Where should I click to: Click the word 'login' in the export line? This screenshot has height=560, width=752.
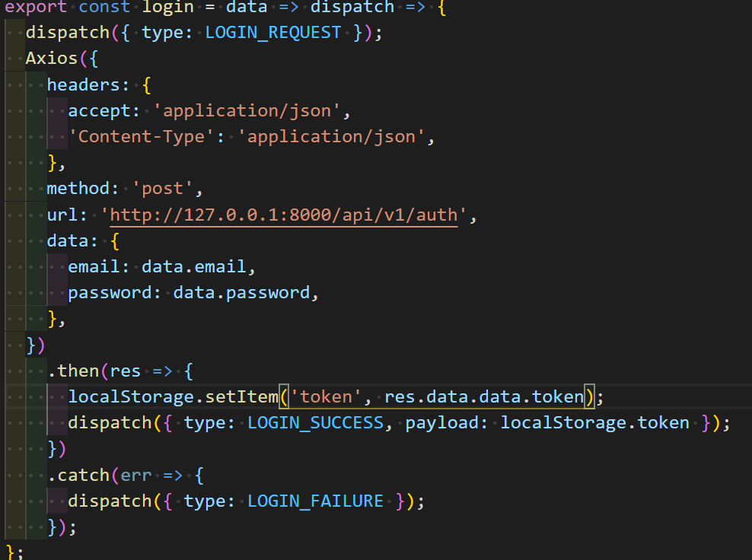[x=168, y=7]
